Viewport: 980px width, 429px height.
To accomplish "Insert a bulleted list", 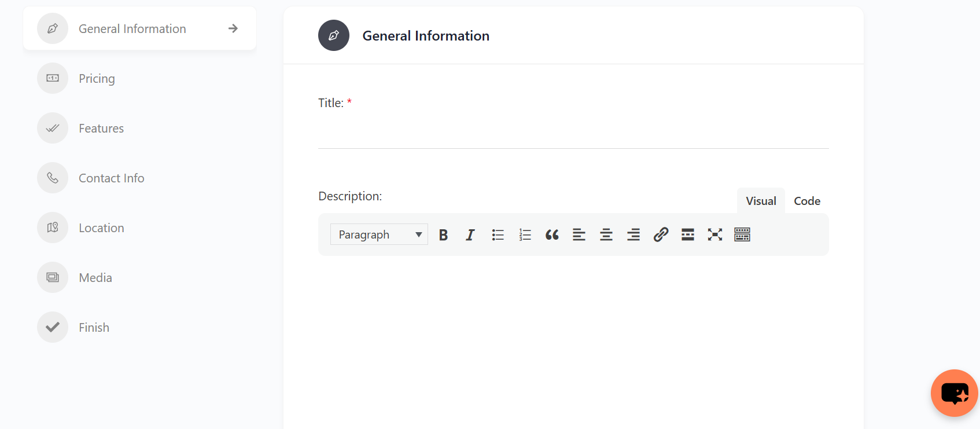I will (498, 234).
